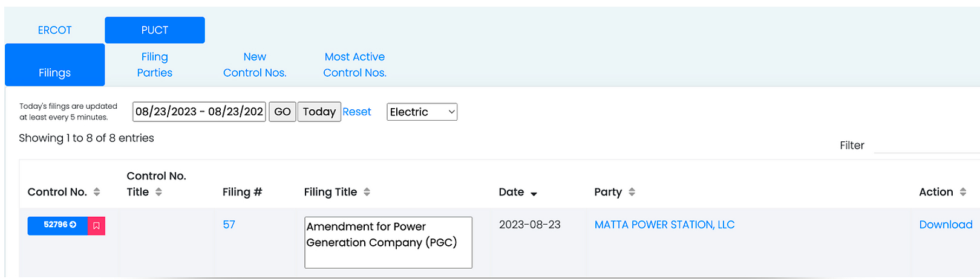Sort by Control No. column arrows

click(x=97, y=192)
